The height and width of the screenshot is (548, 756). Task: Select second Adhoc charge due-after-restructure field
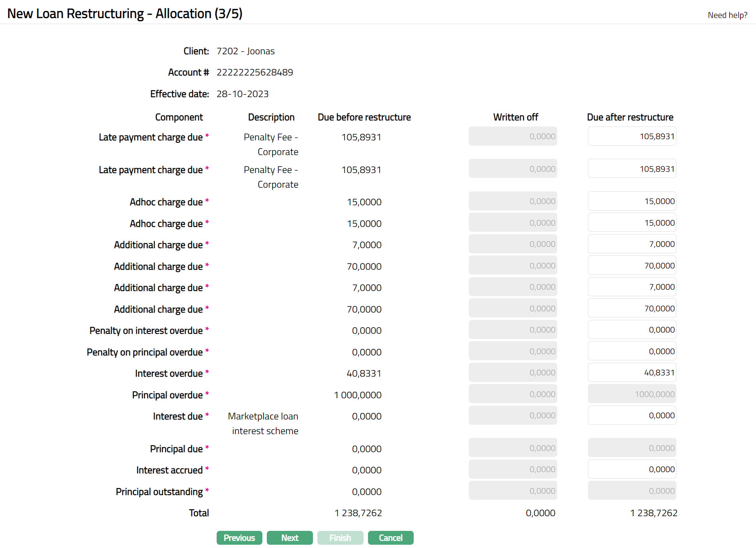[x=632, y=223]
